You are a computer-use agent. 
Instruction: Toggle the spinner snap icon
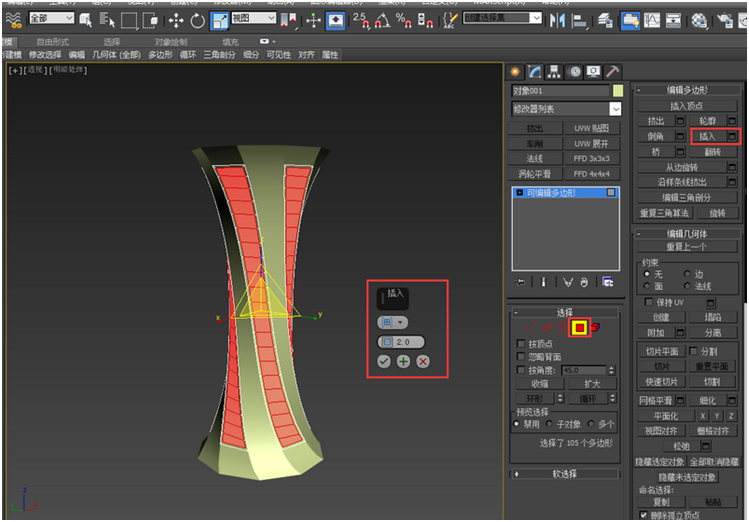point(425,21)
